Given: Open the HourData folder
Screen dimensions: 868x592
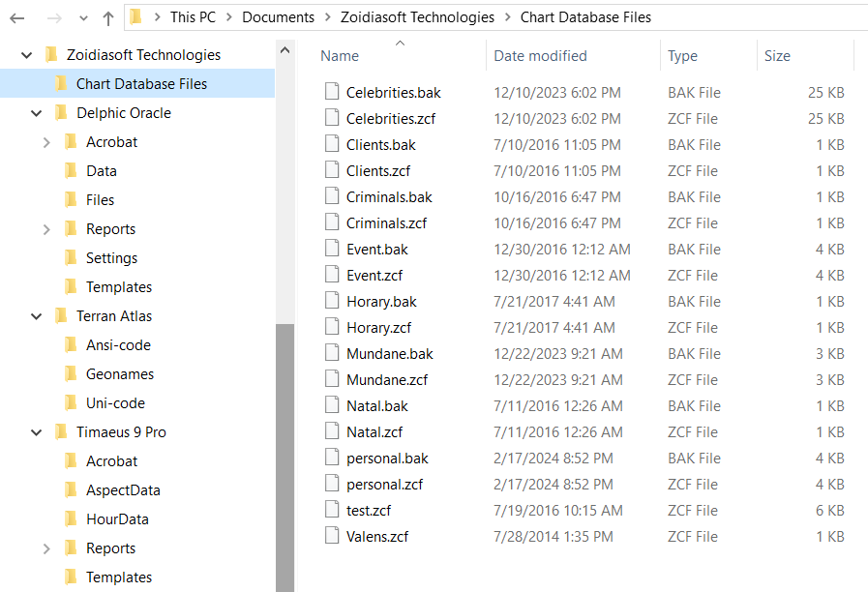Looking at the screenshot, I should coord(117,519).
